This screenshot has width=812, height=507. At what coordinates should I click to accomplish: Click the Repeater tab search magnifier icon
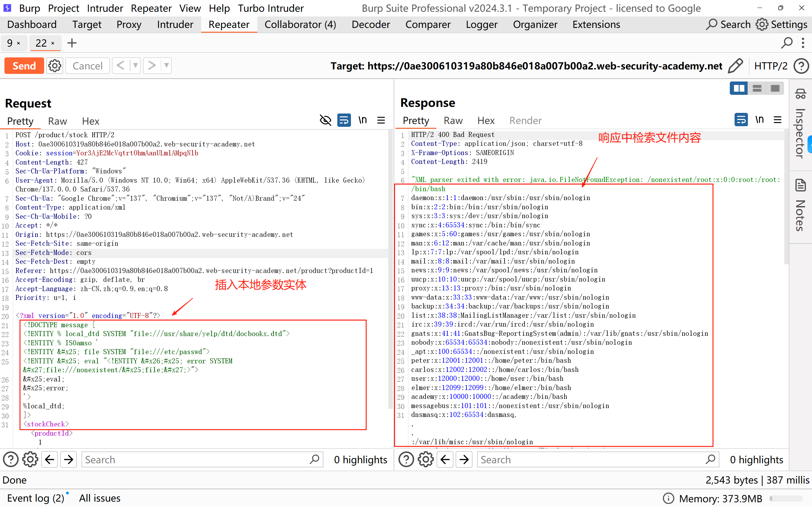(x=786, y=43)
